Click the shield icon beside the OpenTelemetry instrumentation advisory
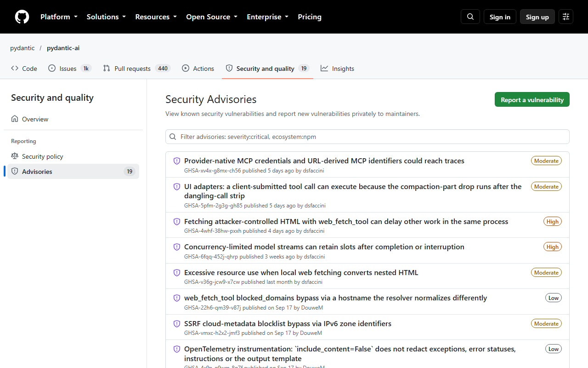This screenshot has height=368, width=588. point(177,349)
